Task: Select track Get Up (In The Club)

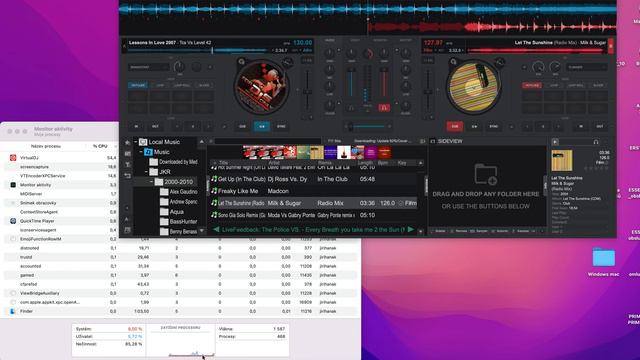Action: 314,179
